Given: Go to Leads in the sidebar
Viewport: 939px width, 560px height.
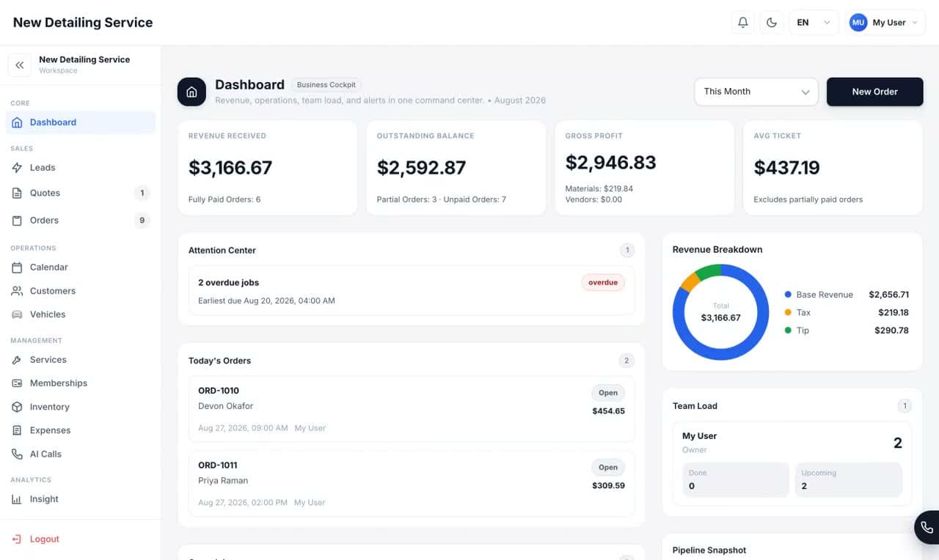Looking at the screenshot, I should click(81, 168).
